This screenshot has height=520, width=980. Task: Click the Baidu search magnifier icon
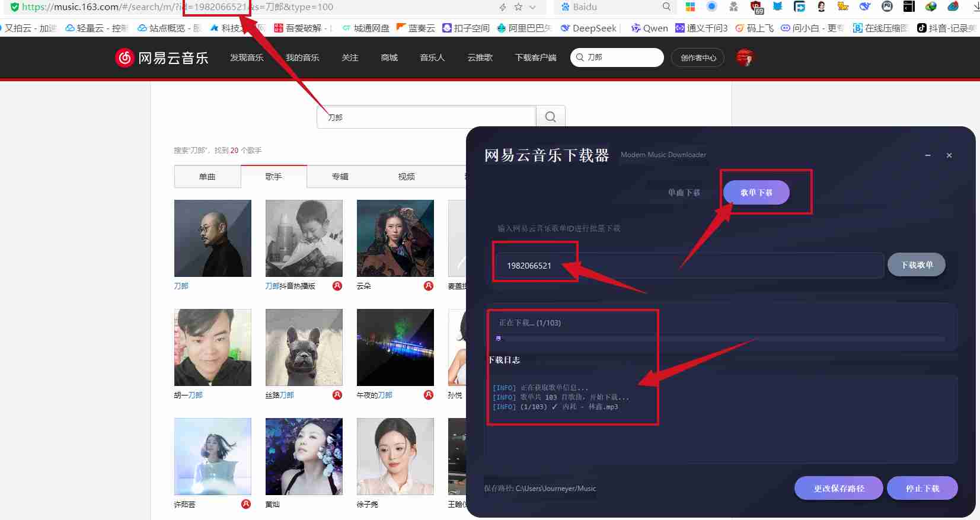tap(666, 7)
